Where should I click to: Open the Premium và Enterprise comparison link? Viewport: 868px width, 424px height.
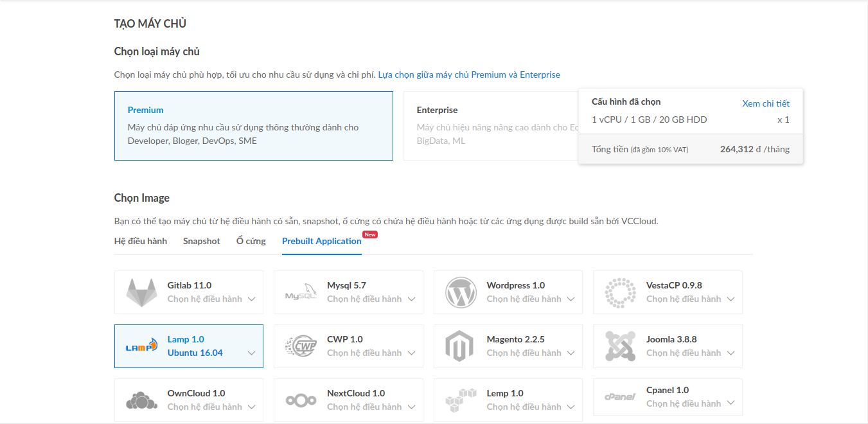pos(468,75)
